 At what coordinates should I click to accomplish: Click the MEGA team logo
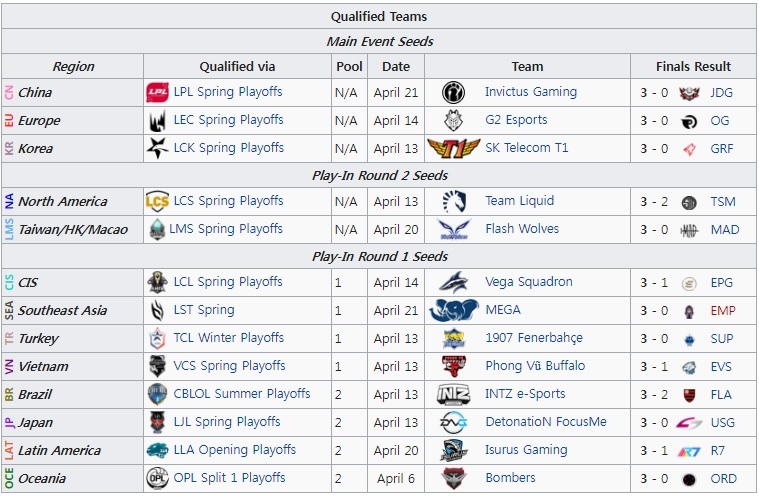point(453,310)
